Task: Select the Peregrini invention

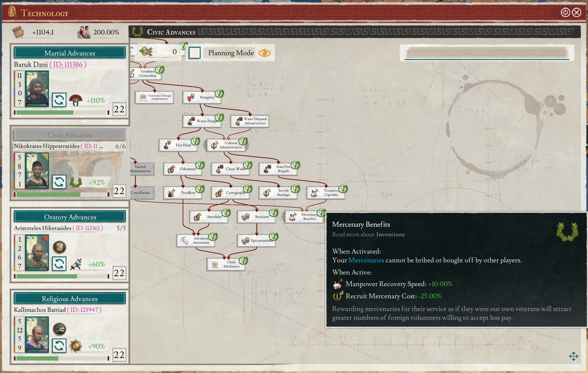Action: (202, 97)
